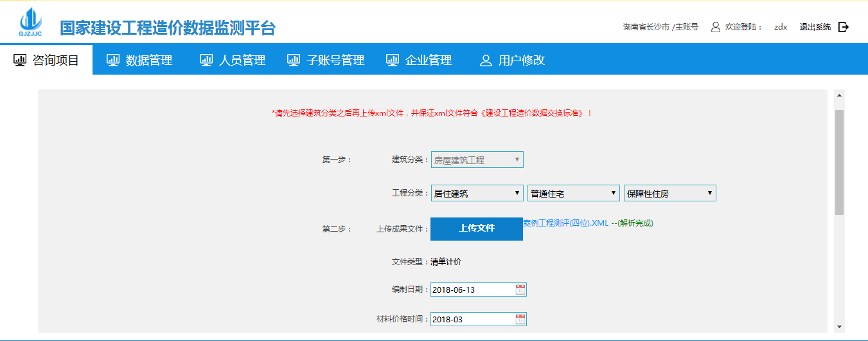Switch to the 咨询项目 tab

46,60
